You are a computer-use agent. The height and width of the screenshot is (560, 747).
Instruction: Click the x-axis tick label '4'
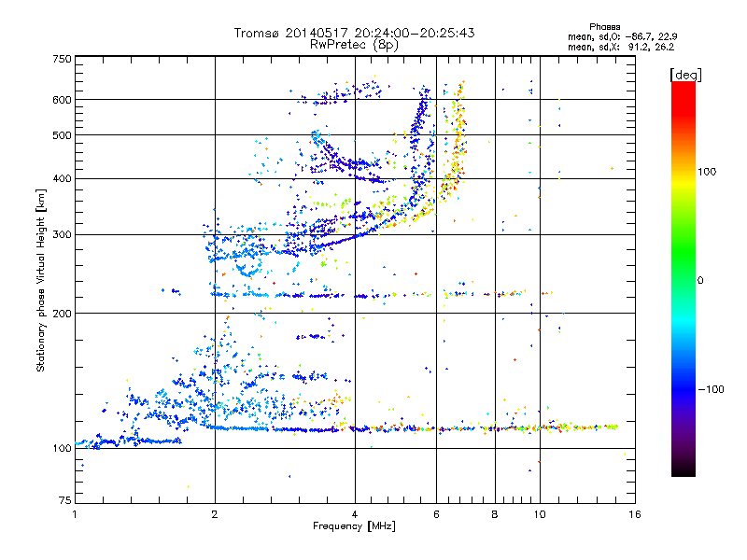tap(355, 514)
